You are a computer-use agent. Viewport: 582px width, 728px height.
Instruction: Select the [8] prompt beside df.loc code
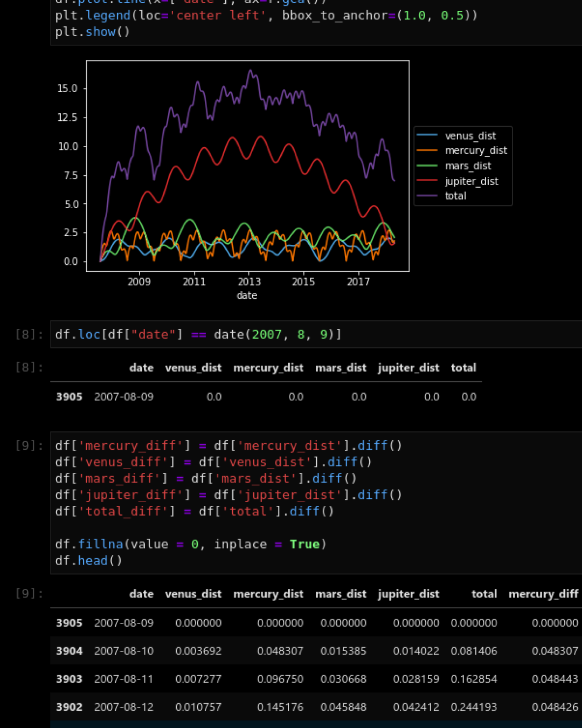[x=29, y=334]
